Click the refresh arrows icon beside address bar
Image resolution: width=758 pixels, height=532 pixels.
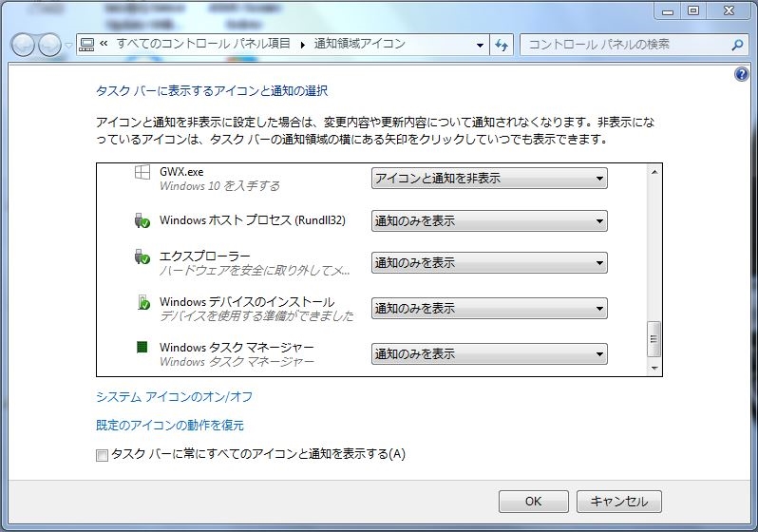(502, 45)
